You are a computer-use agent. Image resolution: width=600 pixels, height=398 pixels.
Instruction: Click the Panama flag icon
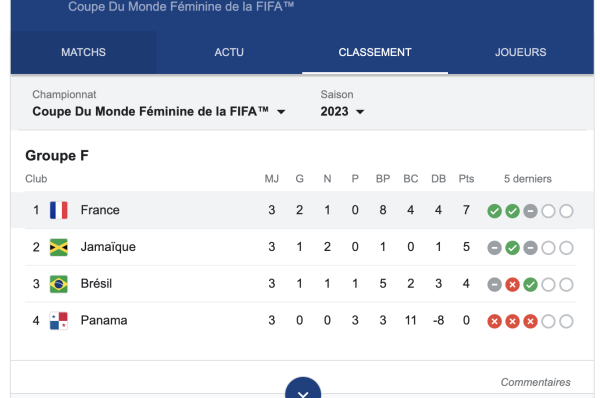click(x=59, y=321)
